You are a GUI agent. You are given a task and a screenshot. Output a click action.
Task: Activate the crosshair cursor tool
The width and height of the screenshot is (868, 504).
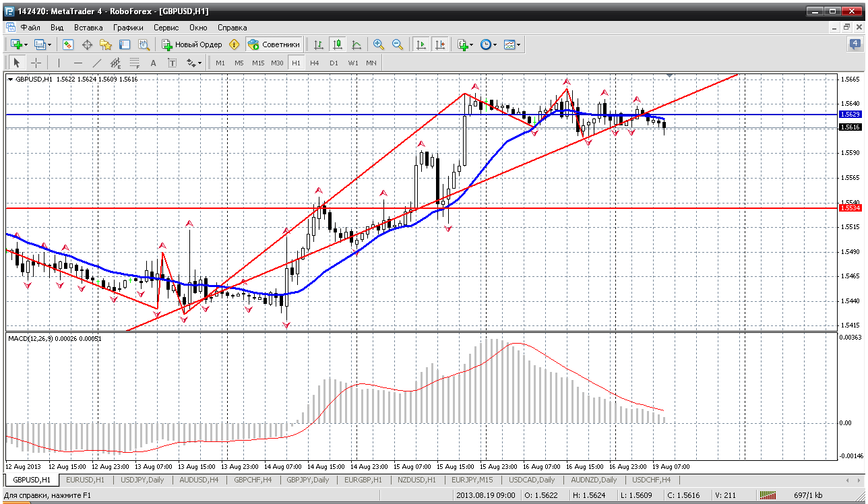(x=36, y=63)
